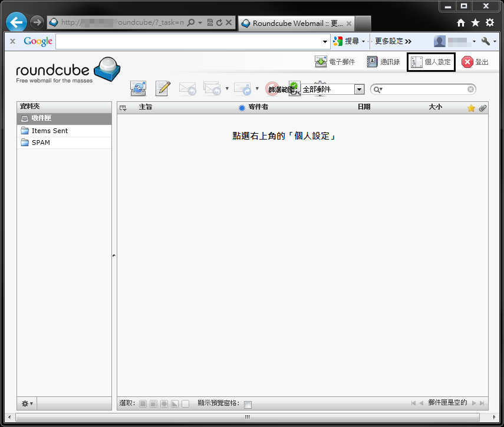This screenshot has width=504, height=427.
Task: Switch to the Roundcube Webmail browser tab
Action: 297,24
